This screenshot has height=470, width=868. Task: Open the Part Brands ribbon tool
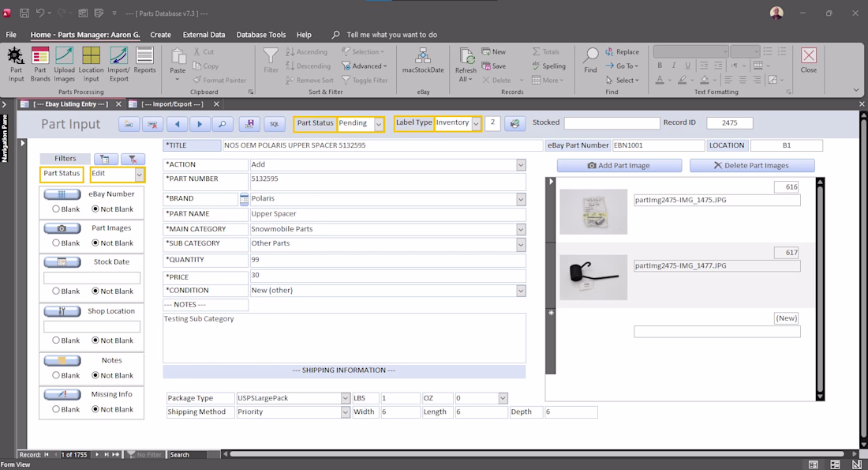point(40,64)
